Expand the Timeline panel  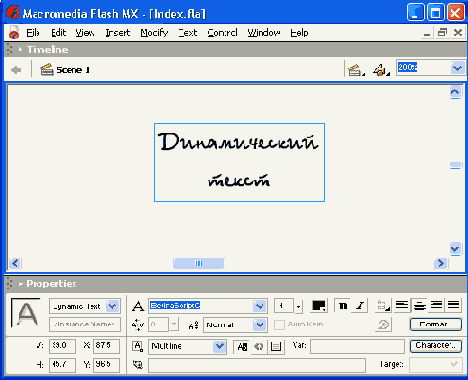point(20,50)
